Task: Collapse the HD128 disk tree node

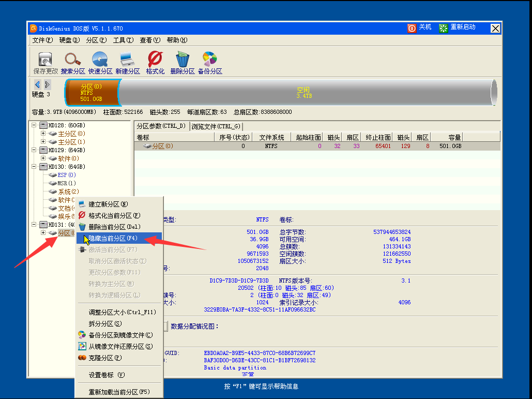Action: (34, 125)
